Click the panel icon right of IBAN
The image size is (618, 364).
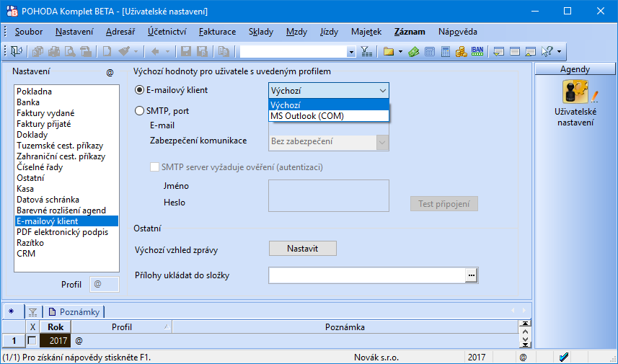click(498, 51)
